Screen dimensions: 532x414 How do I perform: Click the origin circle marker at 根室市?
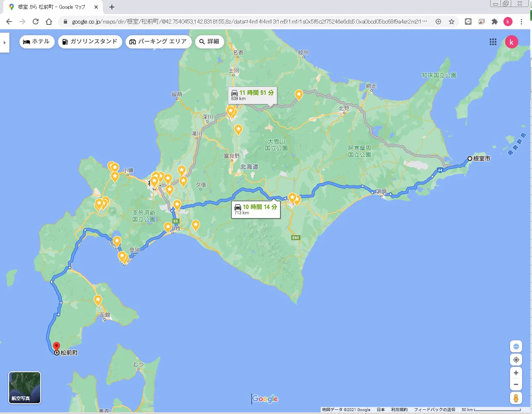pyautogui.click(x=469, y=159)
